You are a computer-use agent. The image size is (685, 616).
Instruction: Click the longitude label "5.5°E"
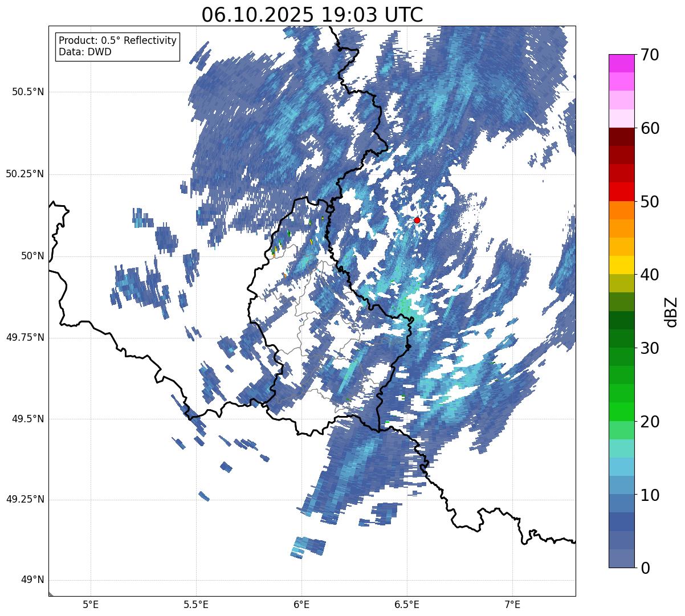196,604
